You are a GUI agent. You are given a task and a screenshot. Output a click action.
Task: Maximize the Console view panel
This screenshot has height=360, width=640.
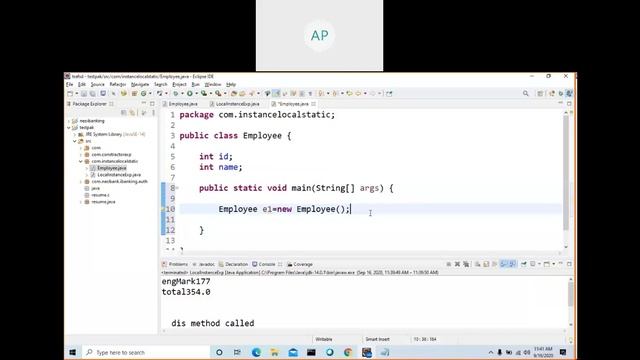(569, 264)
